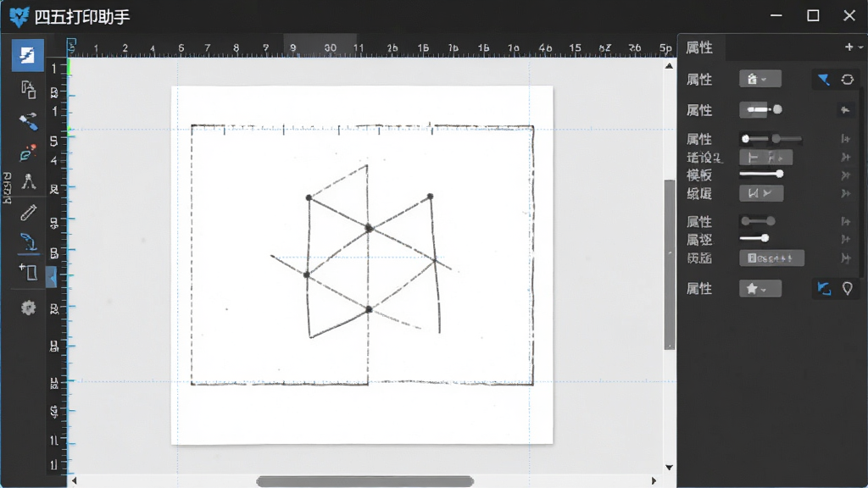Click the upper center intersection node

369,228
